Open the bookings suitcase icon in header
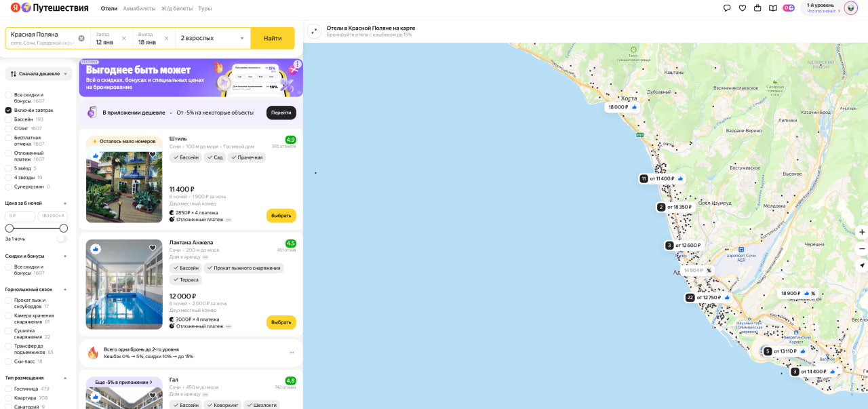Screen dimensions: 868x409 coord(757,8)
